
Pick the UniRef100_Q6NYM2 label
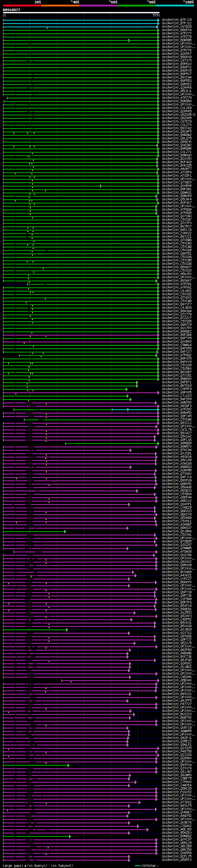click(x=177, y=484)
